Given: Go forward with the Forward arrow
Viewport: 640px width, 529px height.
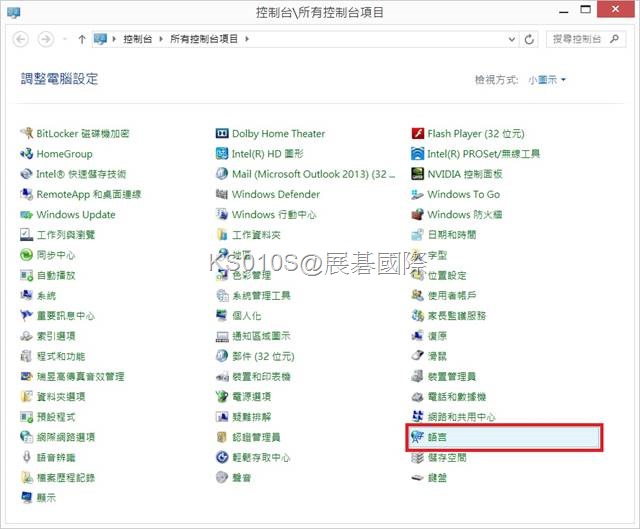Looking at the screenshot, I should [46, 39].
